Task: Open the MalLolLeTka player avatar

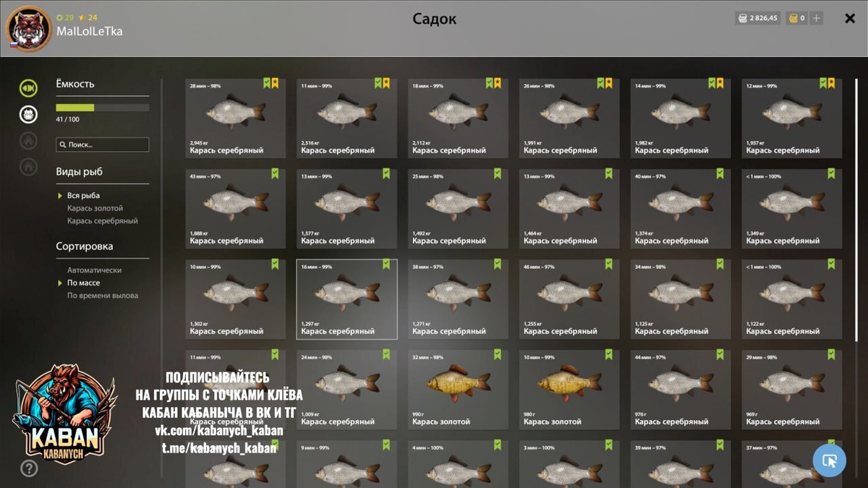Action: pyautogui.click(x=29, y=28)
